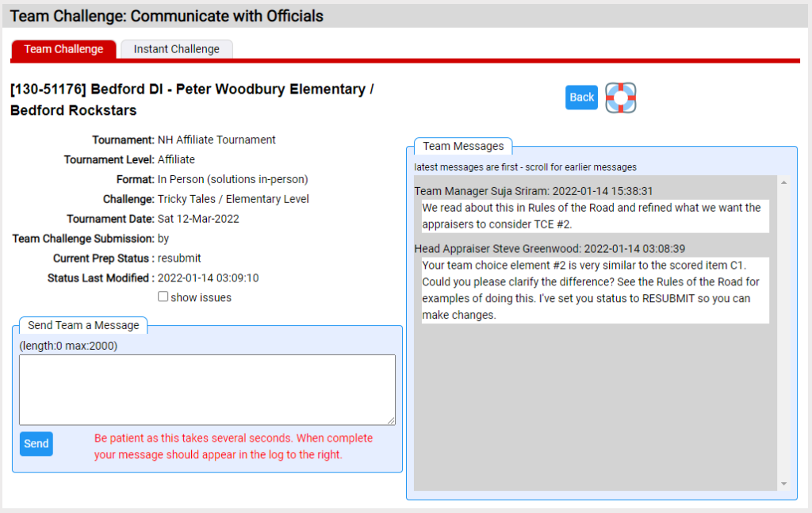The image size is (812, 513).
Task: Click the Current Prep Status resubmit value
Action: coord(179,258)
